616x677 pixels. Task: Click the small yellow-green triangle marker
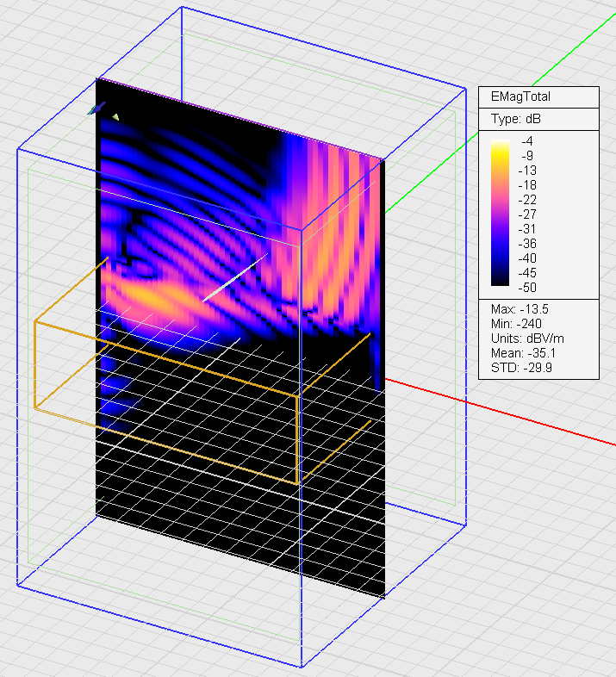pyautogui.click(x=116, y=116)
